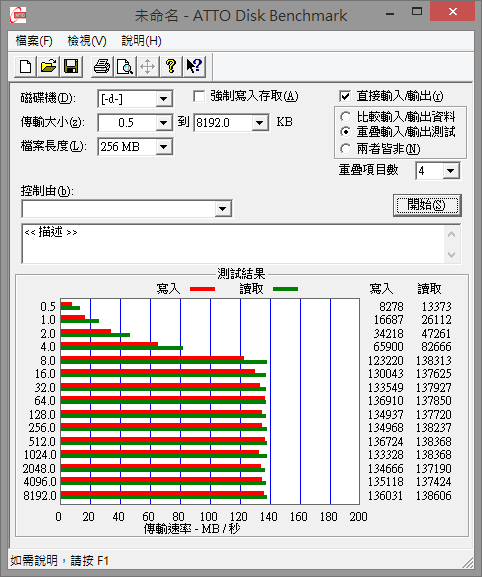The image size is (482, 577).
Task: Click the red 寫入 legend swatch
Action: (202, 289)
